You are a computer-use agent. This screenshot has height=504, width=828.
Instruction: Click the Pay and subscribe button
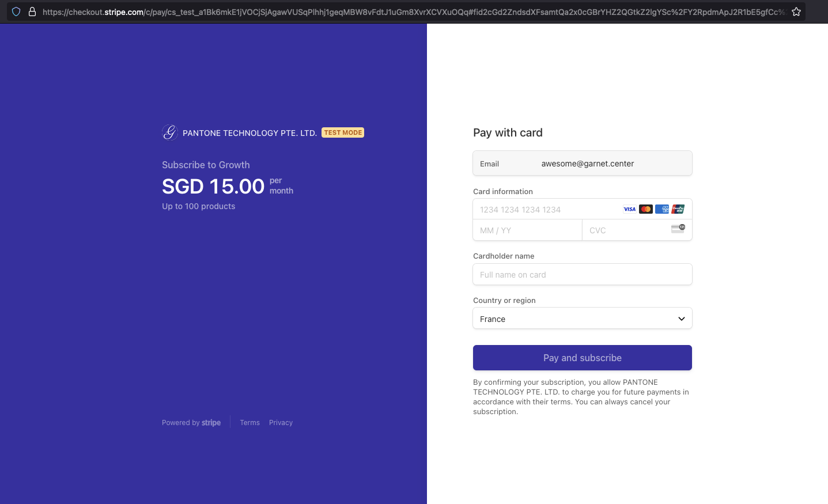pyautogui.click(x=582, y=358)
